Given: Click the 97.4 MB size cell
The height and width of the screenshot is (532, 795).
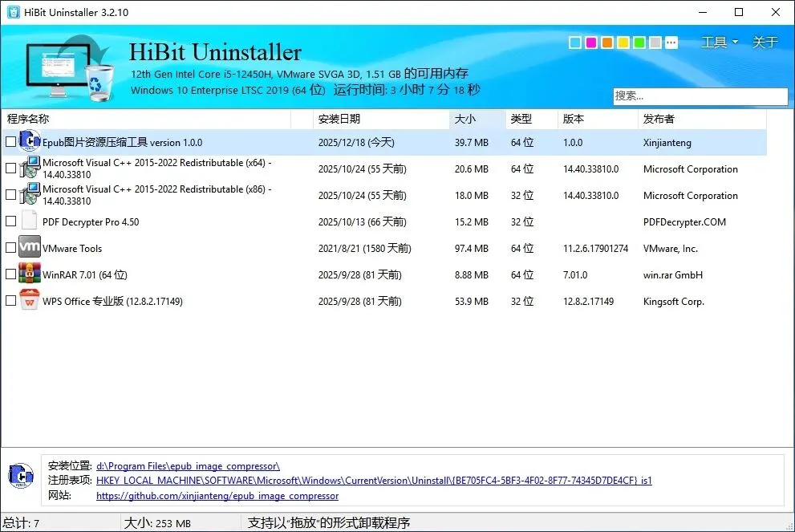Looking at the screenshot, I should tap(472, 249).
